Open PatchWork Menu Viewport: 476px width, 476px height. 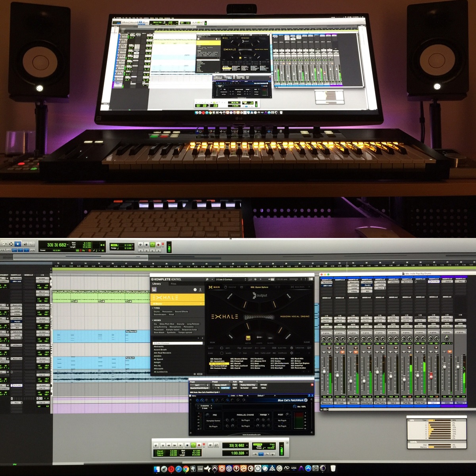[x=193, y=396]
